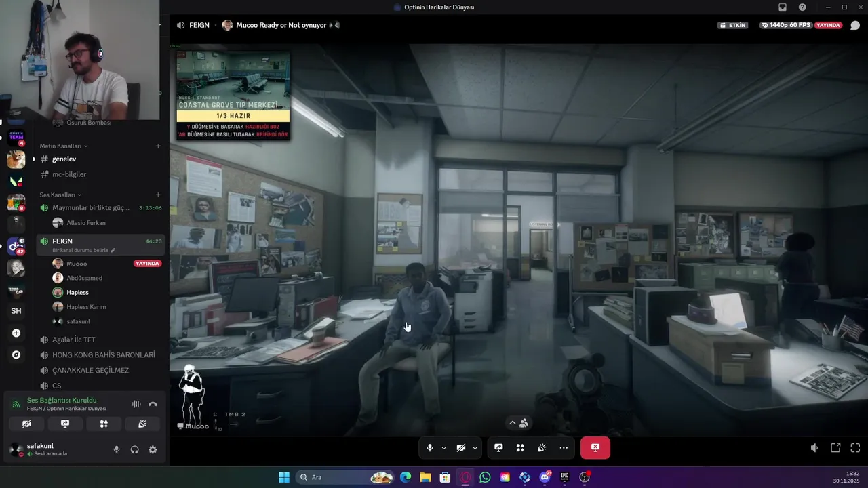
Task: Open the genelev text channel
Action: tap(100, 159)
